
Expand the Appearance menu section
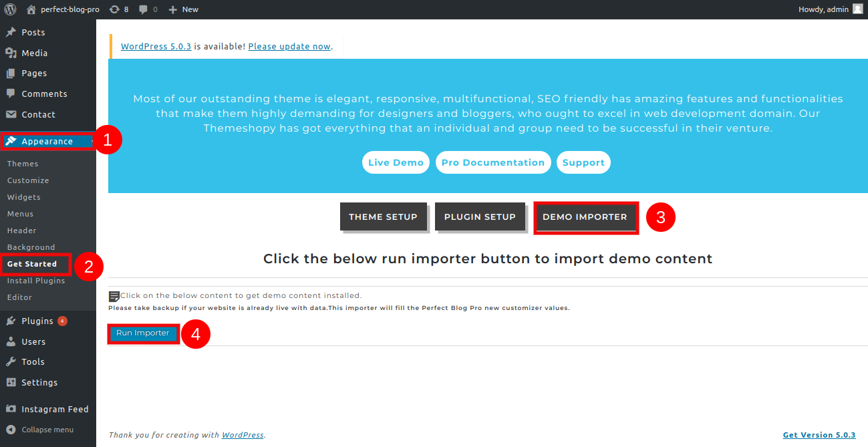47,141
